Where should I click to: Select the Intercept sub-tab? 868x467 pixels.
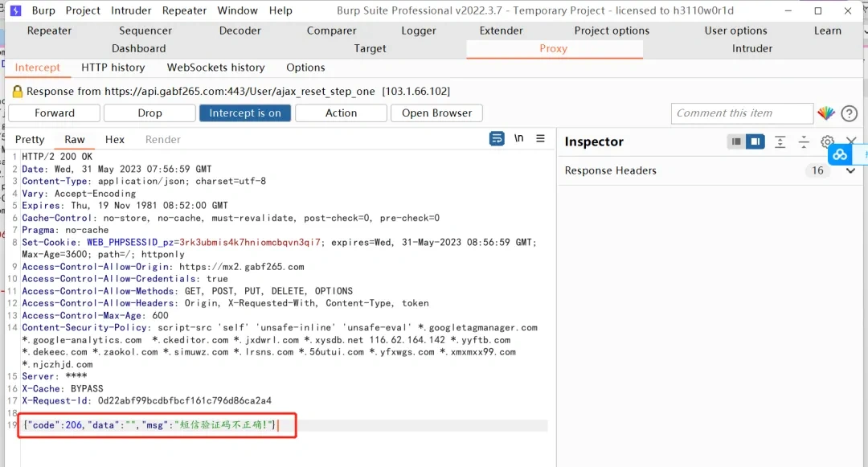(37, 68)
